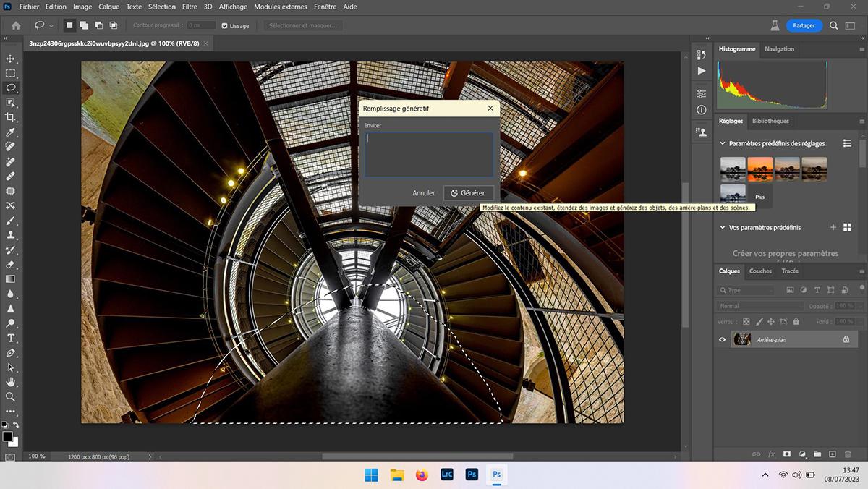Switch to the Navigation tab

(779, 49)
